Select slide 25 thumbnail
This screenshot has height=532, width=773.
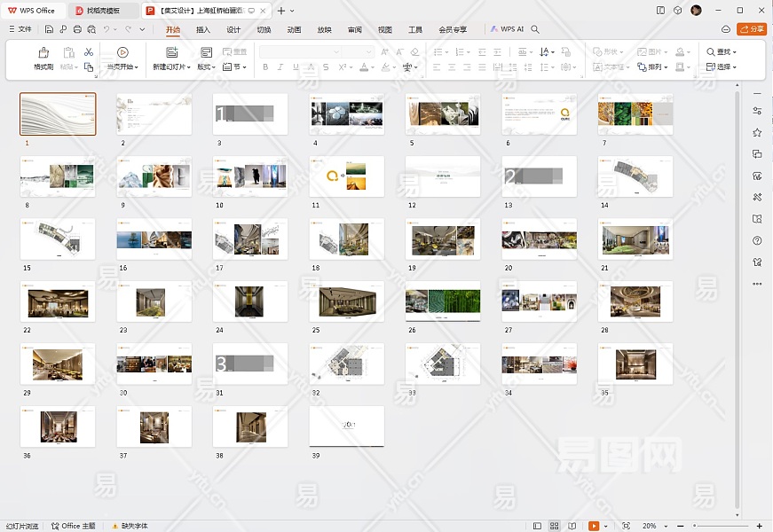click(347, 302)
